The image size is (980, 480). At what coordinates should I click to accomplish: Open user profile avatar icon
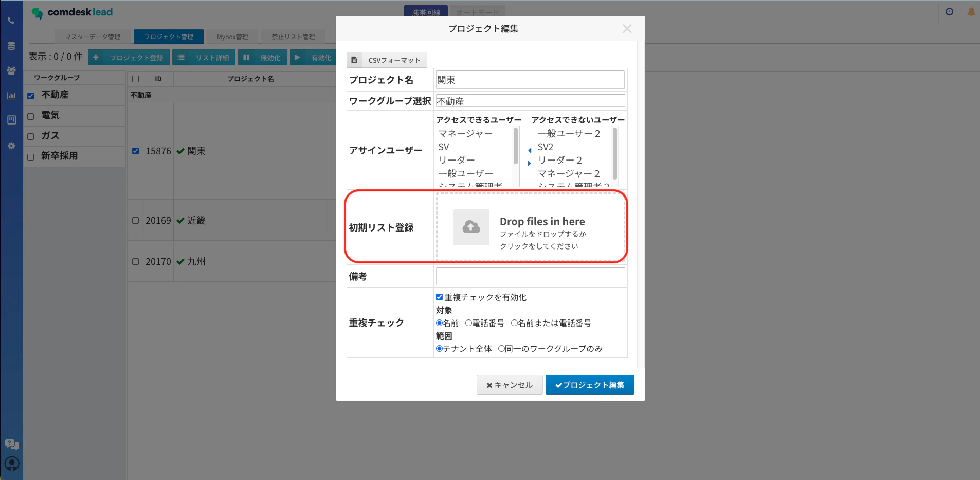click(12, 464)
